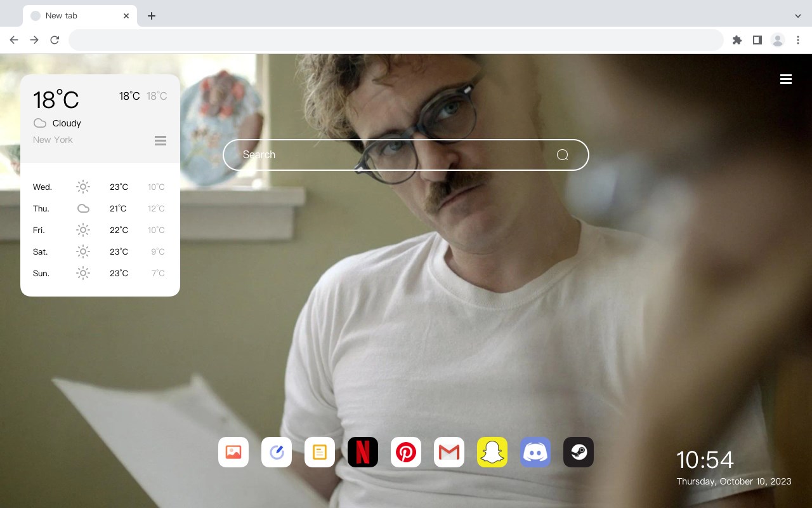The height and width of the screenshot is (508, 812).
Task: Open a new browser tab
Action: [151, 16]
